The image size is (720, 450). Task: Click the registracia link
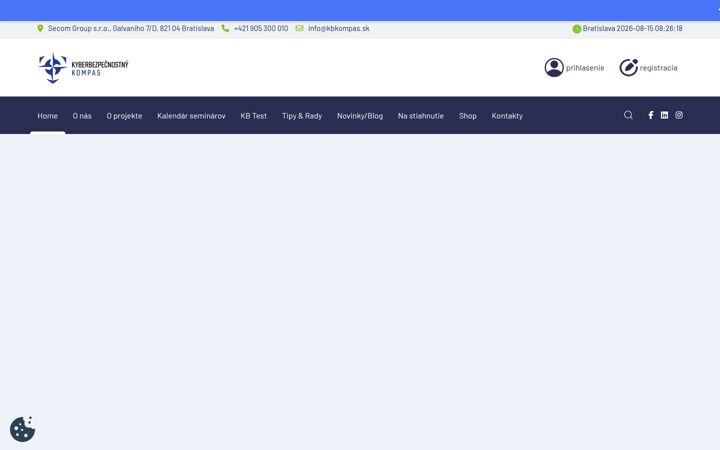pyautogui.click(x=658, y=68)
